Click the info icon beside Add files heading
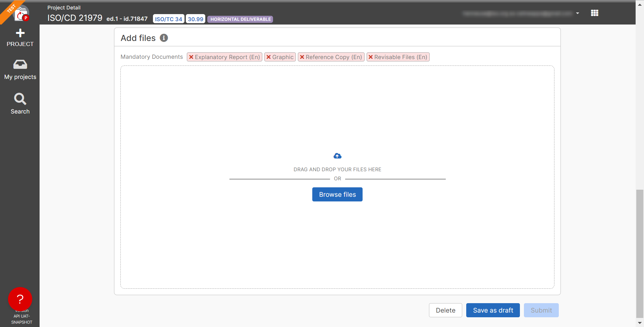The height and width of the screenshot is (327, 644). pos(164,38)
